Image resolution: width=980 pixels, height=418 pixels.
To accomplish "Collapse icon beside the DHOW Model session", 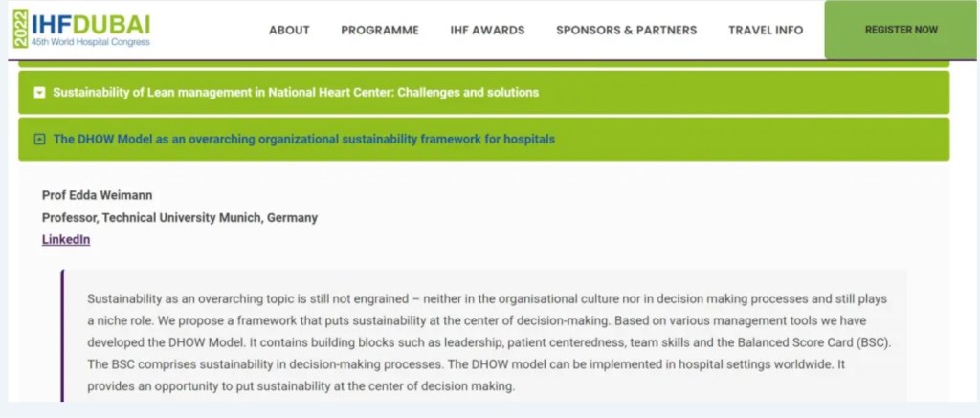I will [39, 139].
